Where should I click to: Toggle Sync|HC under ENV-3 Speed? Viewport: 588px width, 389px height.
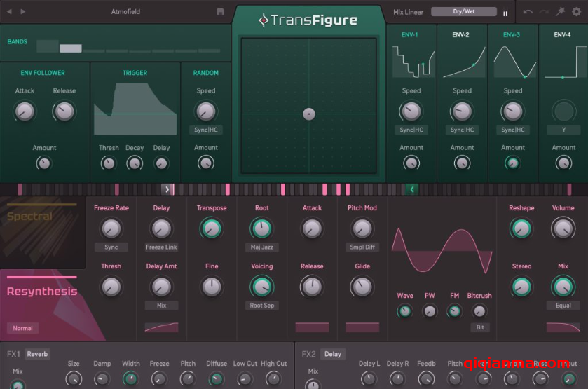coord(513,130)
